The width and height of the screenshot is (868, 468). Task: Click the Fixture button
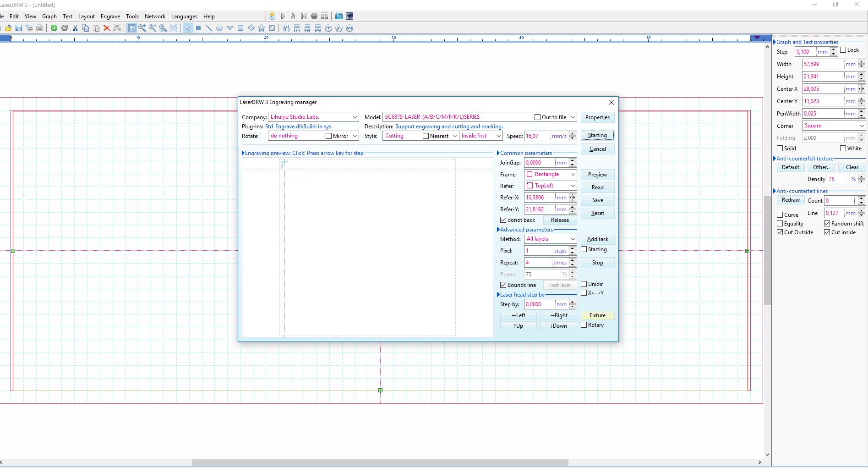click(597, 315)
